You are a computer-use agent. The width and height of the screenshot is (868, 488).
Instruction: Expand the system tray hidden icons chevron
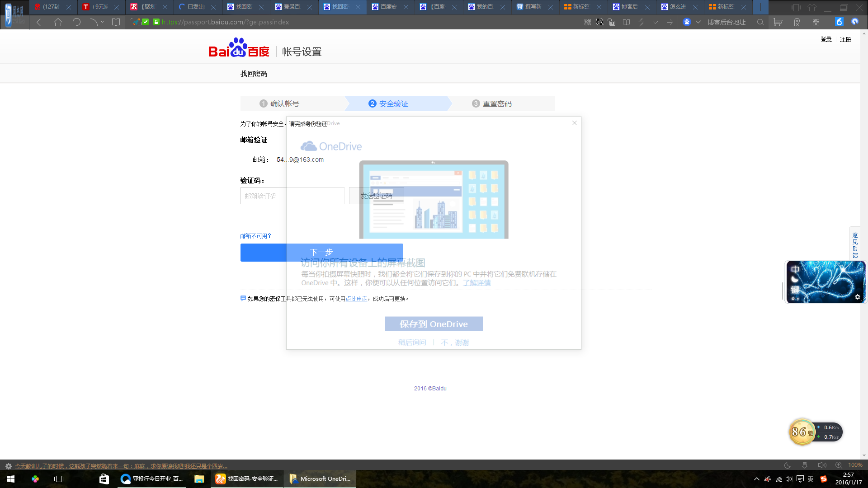(756, 479)
